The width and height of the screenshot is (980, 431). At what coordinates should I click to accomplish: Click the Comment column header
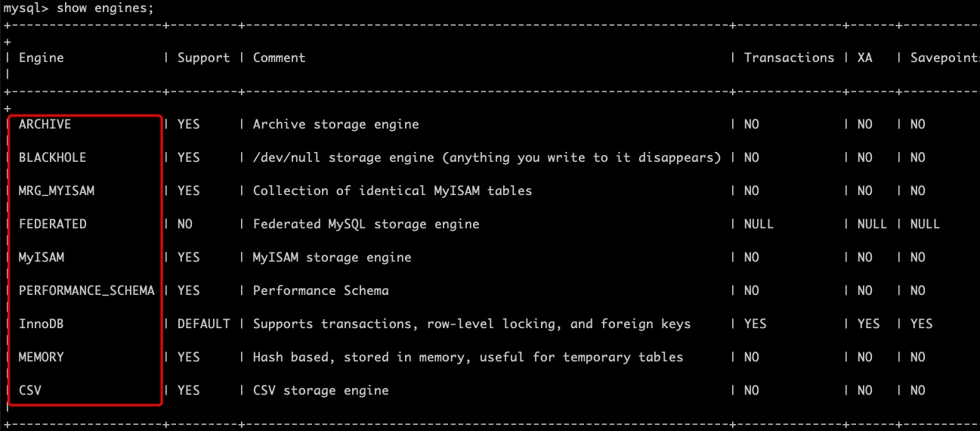click(x=279, y=57)
